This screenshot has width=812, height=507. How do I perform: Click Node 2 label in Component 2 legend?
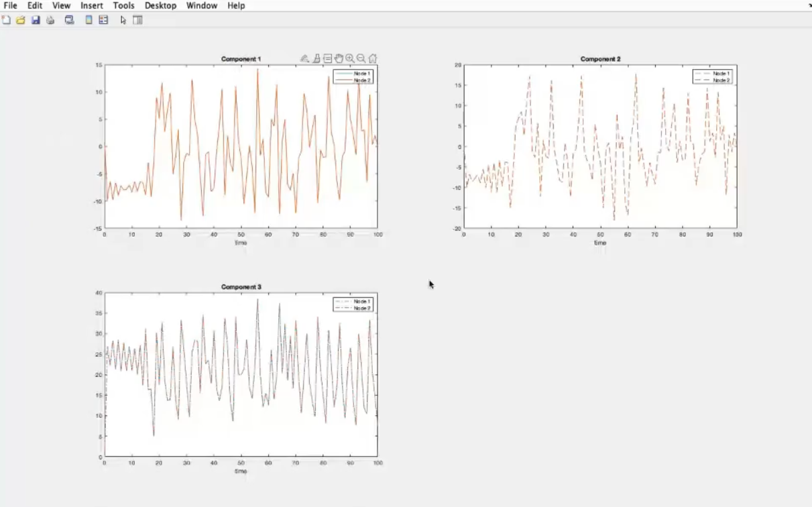(721, 80)
